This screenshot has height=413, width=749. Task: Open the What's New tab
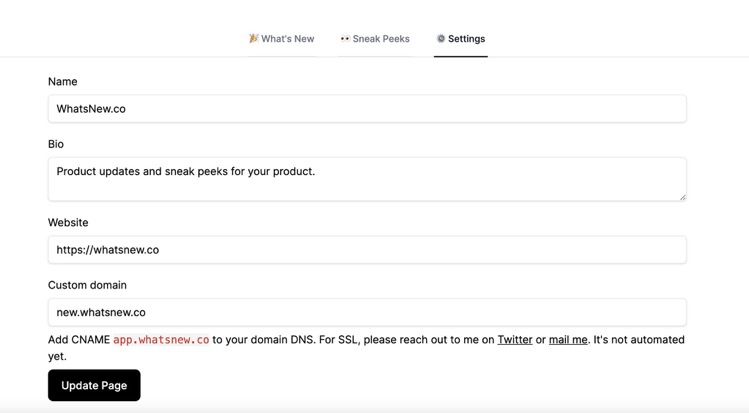pos(288,39)
